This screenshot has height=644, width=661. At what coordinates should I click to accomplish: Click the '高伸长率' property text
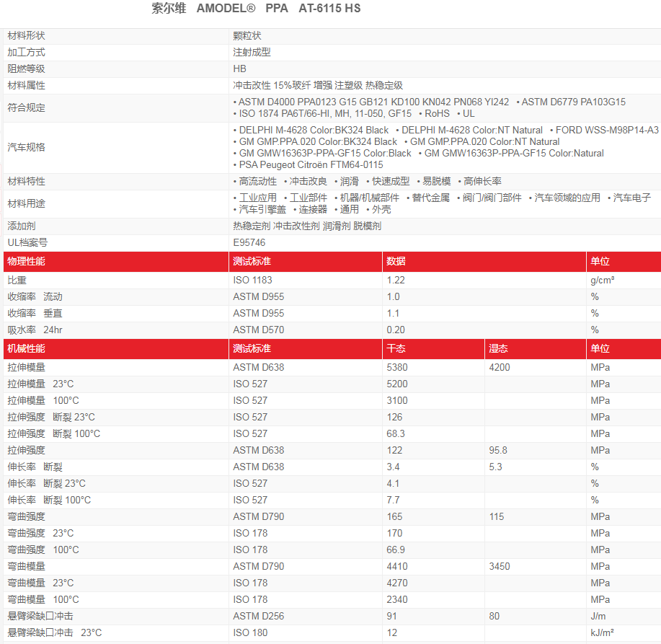(x=483, y=182)
